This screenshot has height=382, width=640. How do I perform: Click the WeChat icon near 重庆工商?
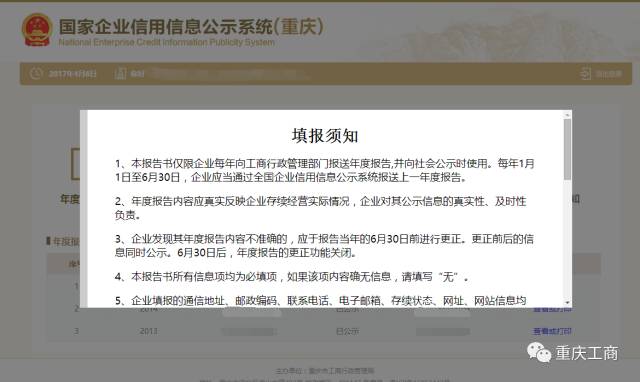click(539, 352)
